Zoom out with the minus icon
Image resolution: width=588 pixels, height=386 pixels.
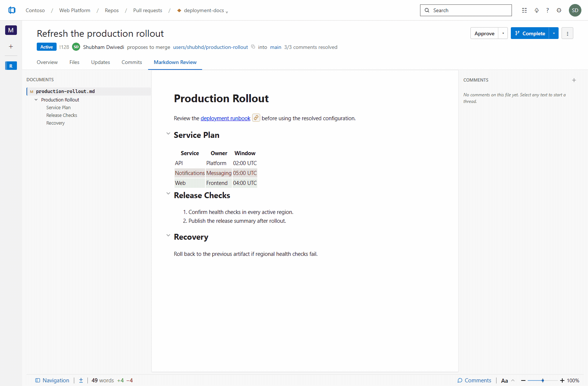(523, 380)
